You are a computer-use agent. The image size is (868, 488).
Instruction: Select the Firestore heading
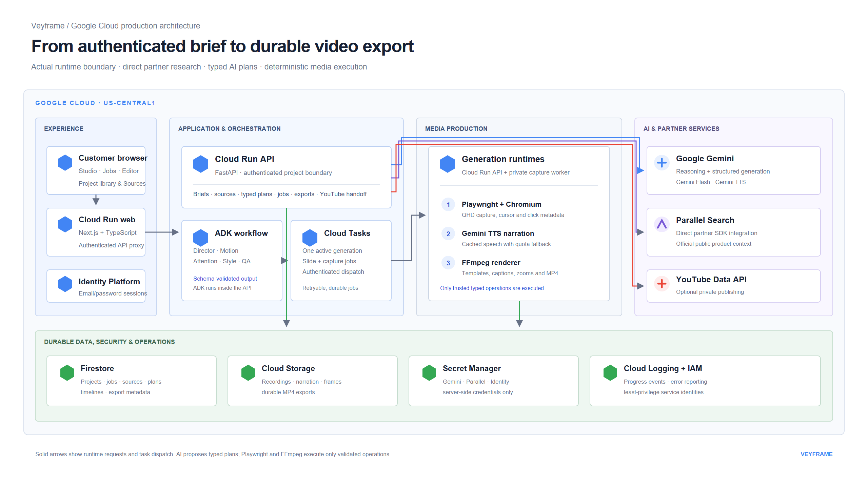point(97,368)
